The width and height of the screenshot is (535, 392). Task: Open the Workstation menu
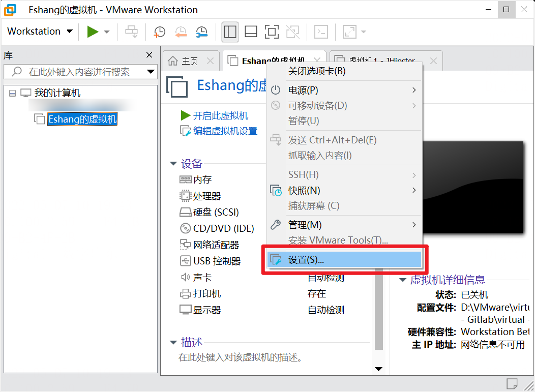tap(40, 31)
